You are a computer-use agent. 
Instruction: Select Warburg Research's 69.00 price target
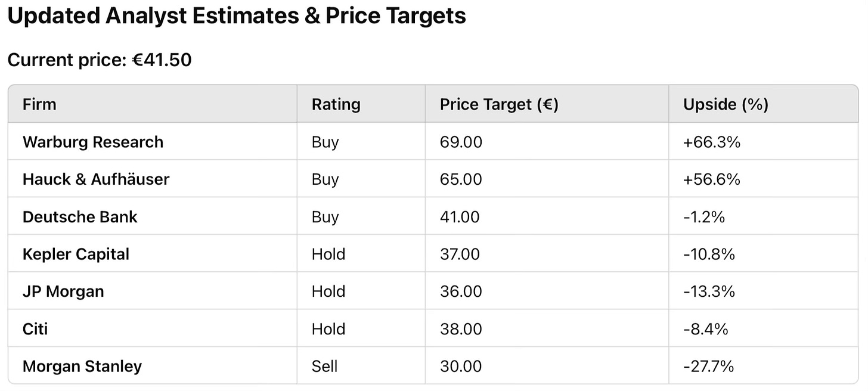coord(461,142)
